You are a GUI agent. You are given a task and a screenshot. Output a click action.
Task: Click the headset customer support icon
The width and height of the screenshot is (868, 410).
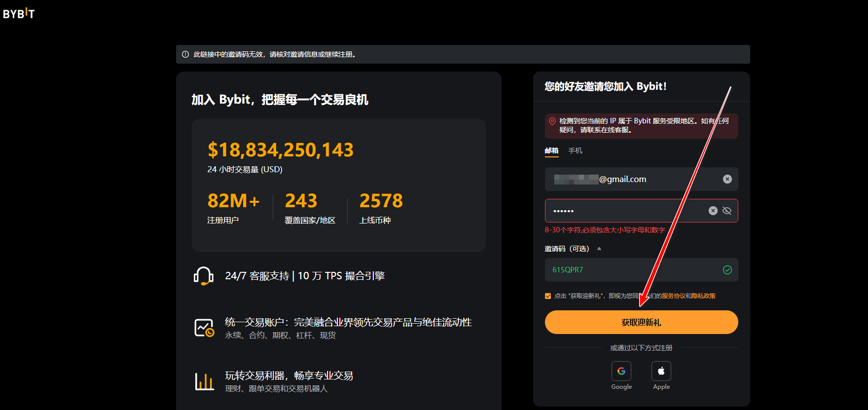(x=203, y=276)
